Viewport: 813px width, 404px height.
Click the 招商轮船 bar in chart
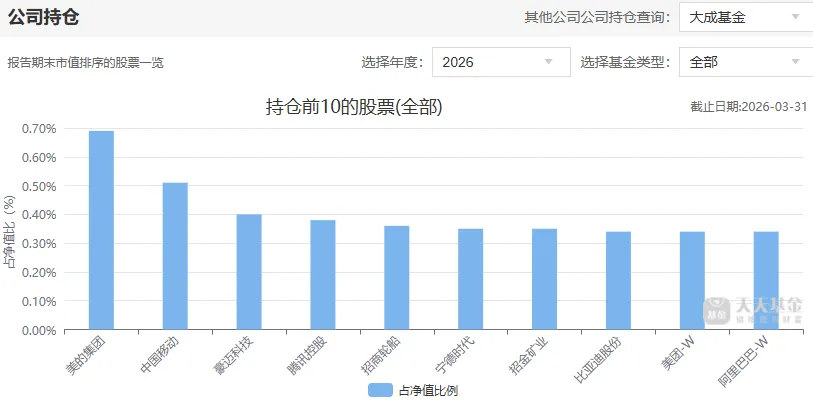[397, 278]
